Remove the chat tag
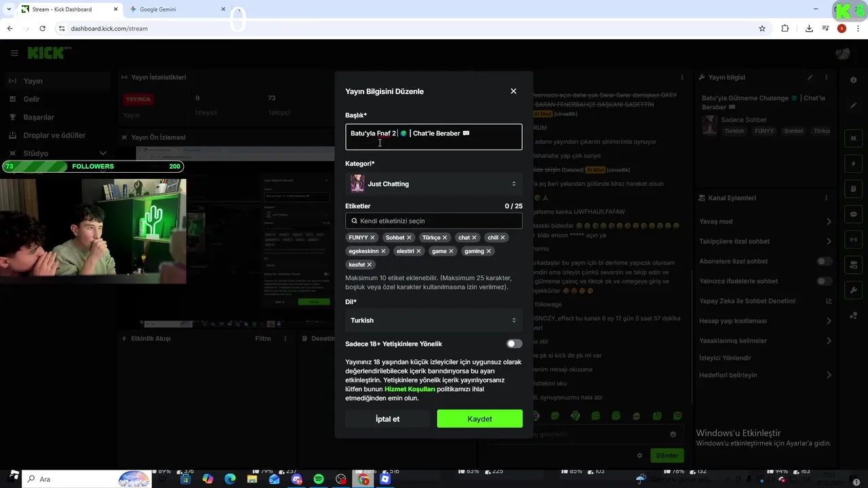The height and width of the screenshot is (488, 868). point(474,238)
